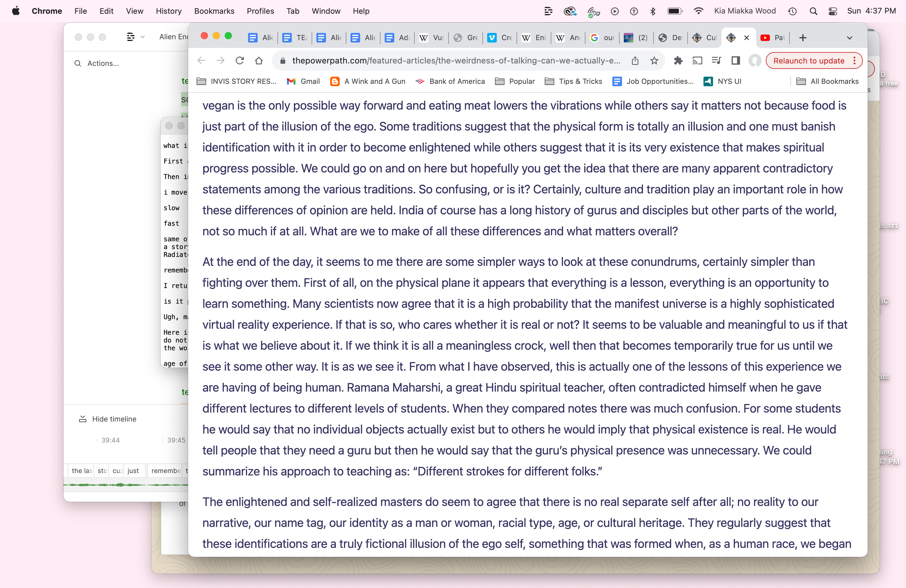Click the Chrome back arrow
906x588 pixels.
tap(201, 60)
